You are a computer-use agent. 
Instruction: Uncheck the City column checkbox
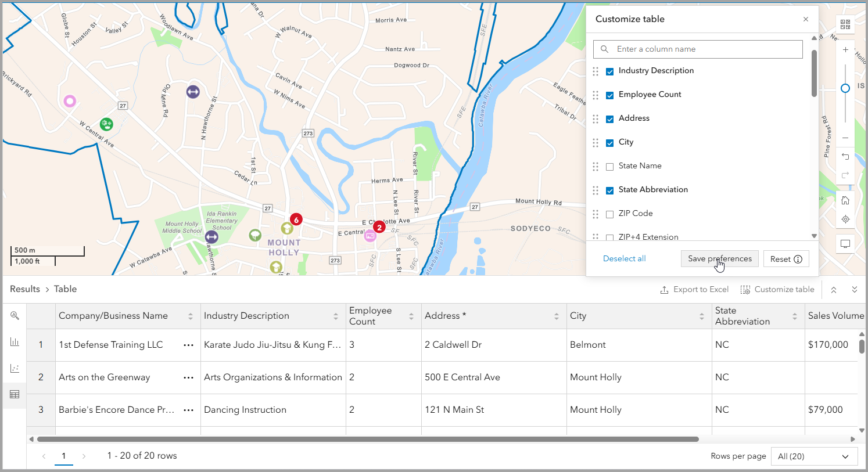click(x=609, y=143)
